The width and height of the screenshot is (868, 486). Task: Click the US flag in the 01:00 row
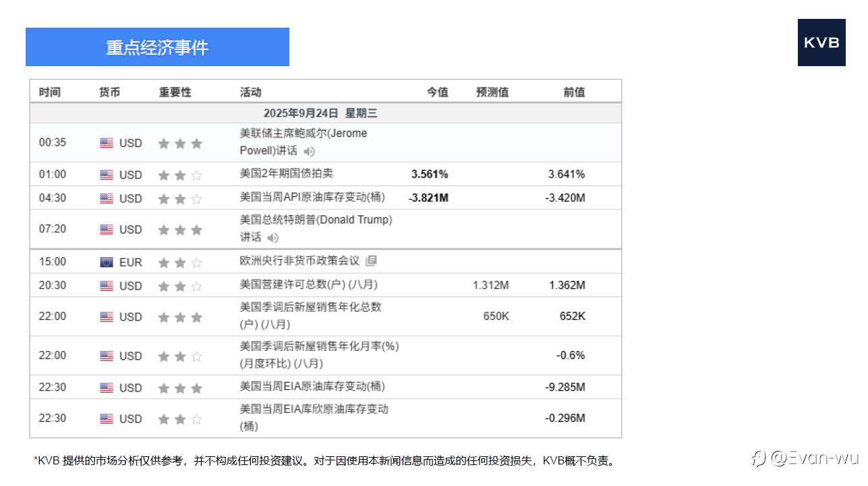pos(107,175)
